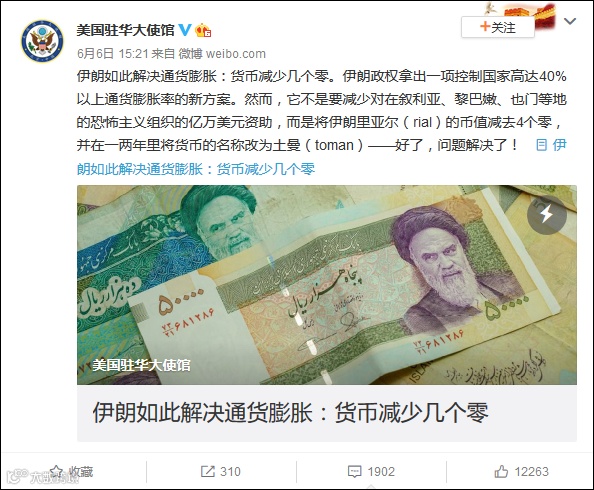Click the 微博 weibo.com source link

pos(222,53)
